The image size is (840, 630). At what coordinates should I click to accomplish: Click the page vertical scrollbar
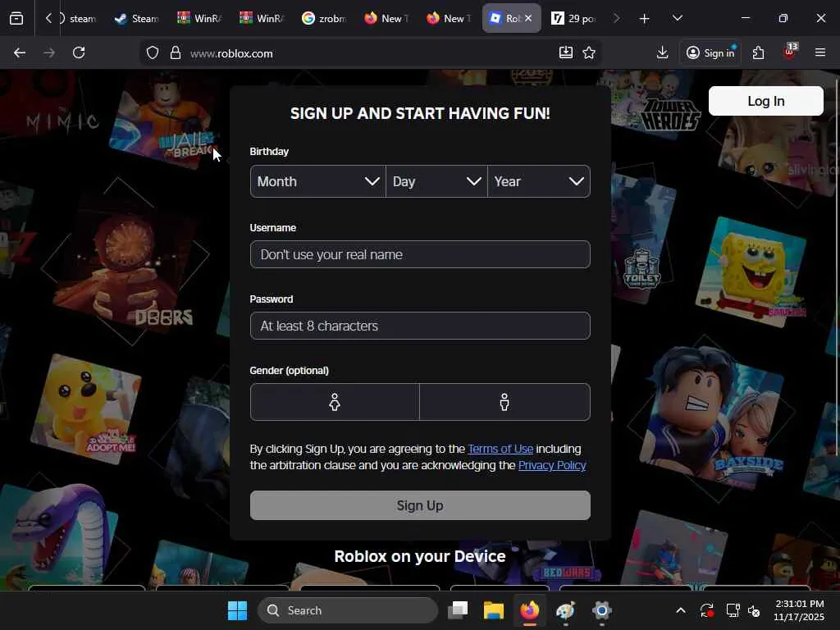837,268
